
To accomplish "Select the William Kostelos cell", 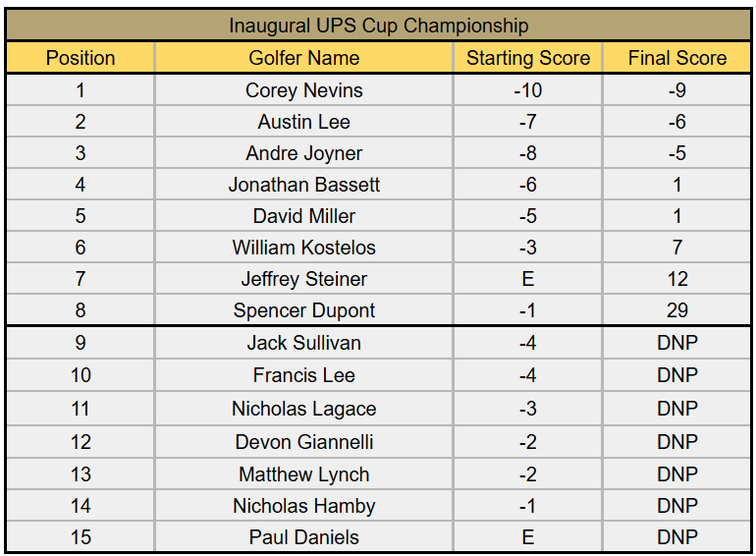I will click(x=303, y=248).
